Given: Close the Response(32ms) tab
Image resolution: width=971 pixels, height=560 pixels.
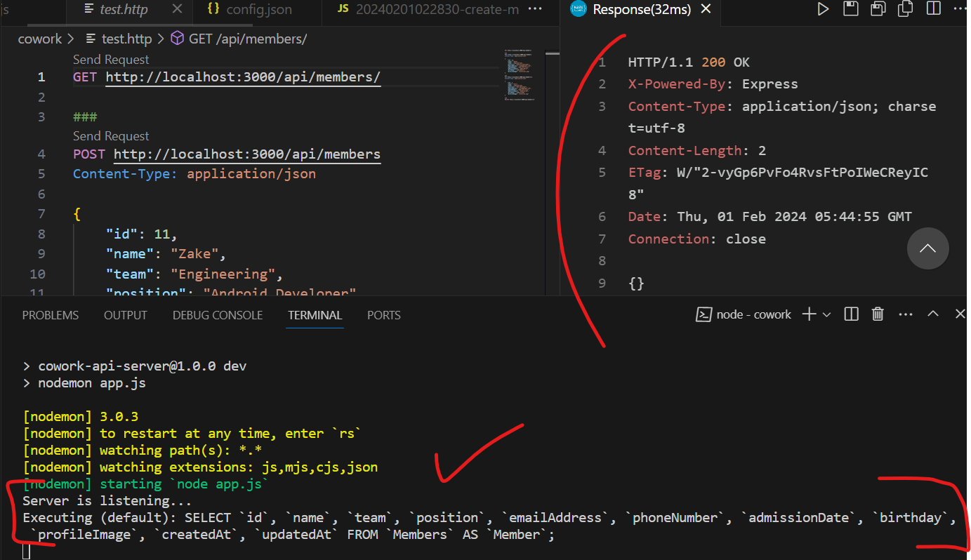Looking at the screenshot, I should 706,9.
